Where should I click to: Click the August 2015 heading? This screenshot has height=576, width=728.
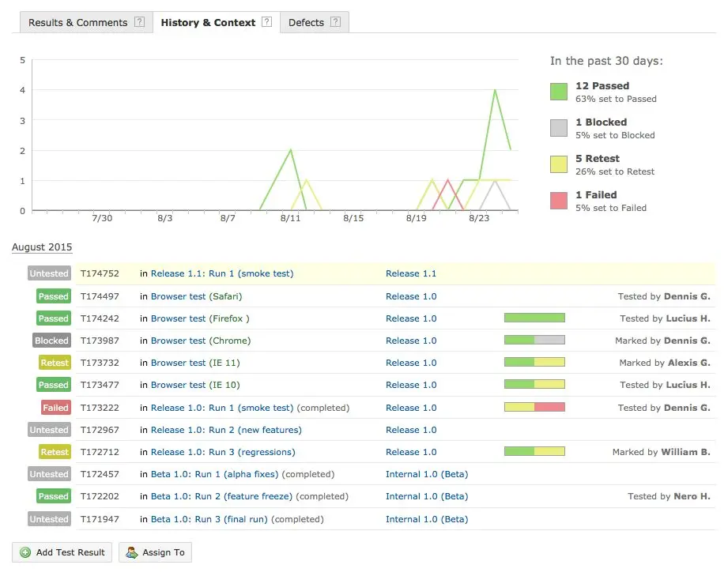tap(42, 247)
